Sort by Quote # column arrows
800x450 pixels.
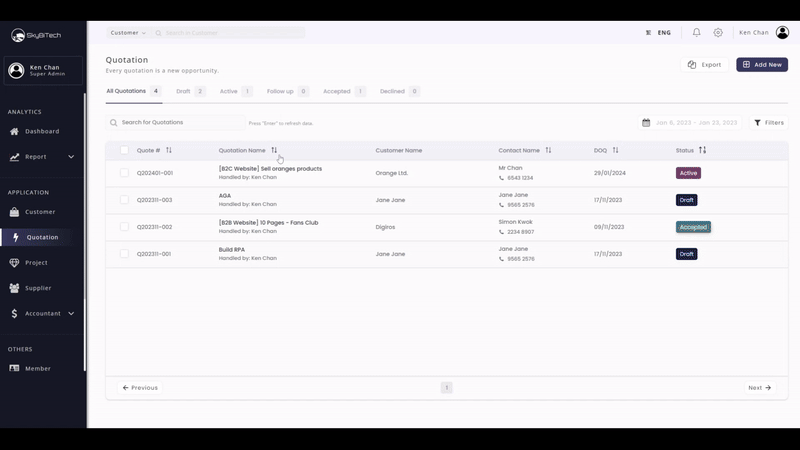(169, 151)
